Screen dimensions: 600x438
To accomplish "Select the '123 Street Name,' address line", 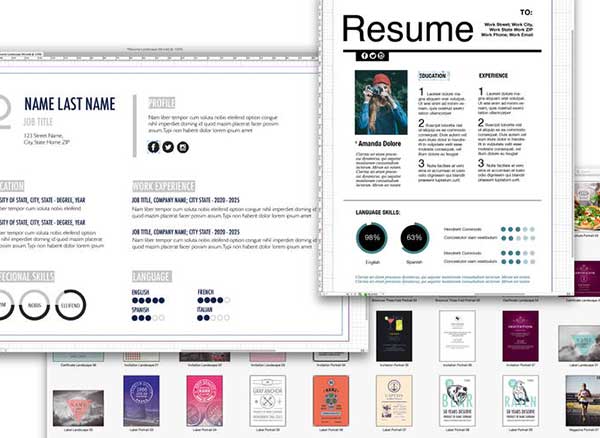I will (x=44, y=135).
